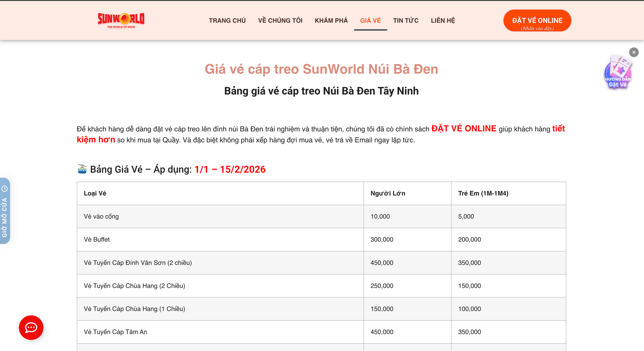Viewport: 644px width, 351px height.
Task: Open the red chat bubble icon
Action: (x=31, y=327)
